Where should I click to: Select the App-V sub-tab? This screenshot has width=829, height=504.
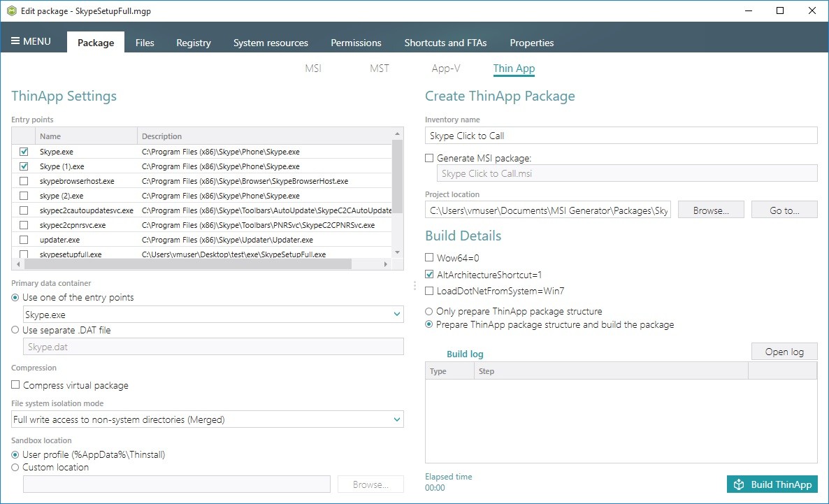pyautogui.click(x=446, y=69)
